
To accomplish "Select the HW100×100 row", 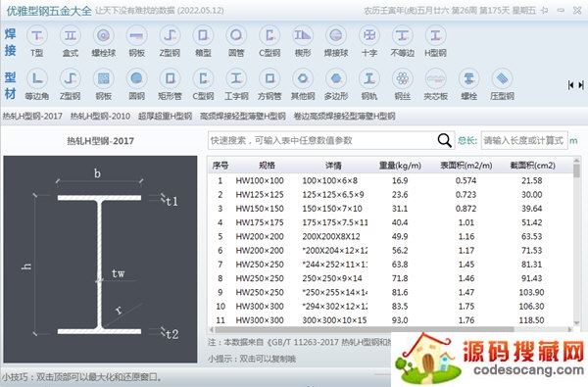I will coord(390,180).
